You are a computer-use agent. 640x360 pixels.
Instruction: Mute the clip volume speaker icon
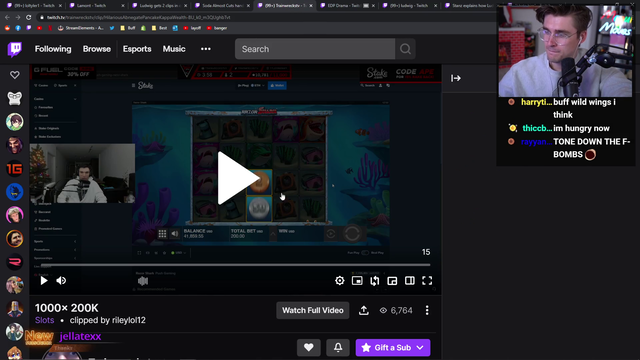tap(61, 280)
